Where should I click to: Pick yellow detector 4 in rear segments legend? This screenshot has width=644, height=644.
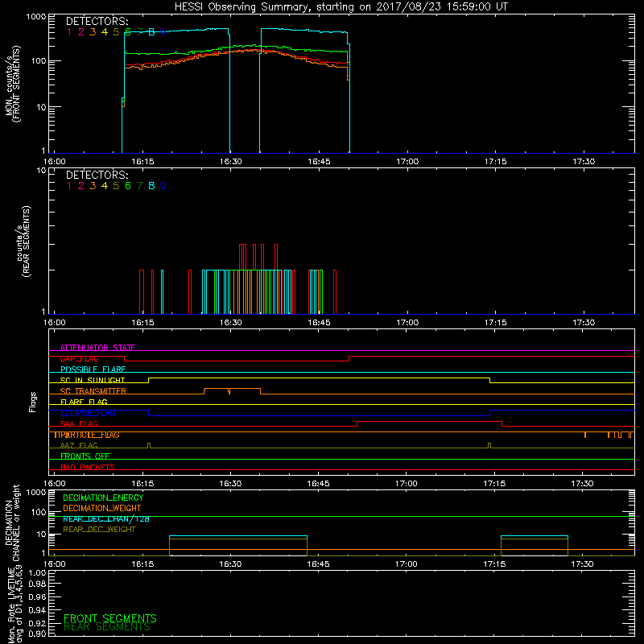click(105, 186)
